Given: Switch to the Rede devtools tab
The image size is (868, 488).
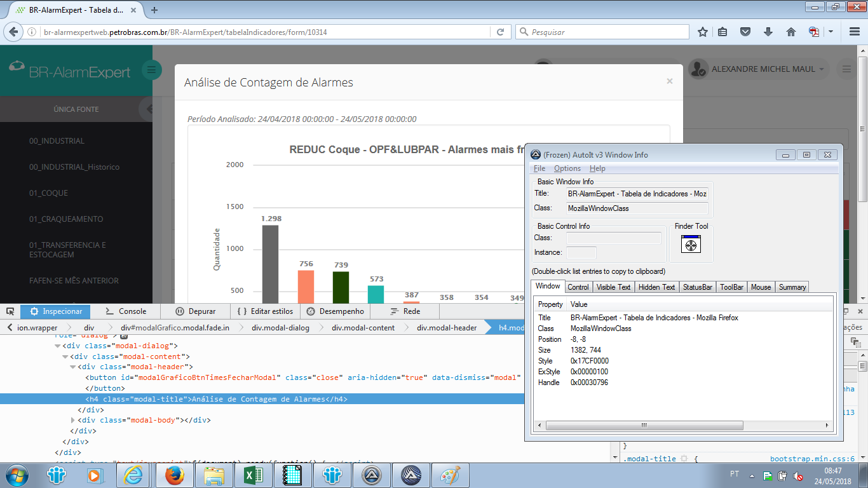Looking at the screenshot, I should point(405,311).
